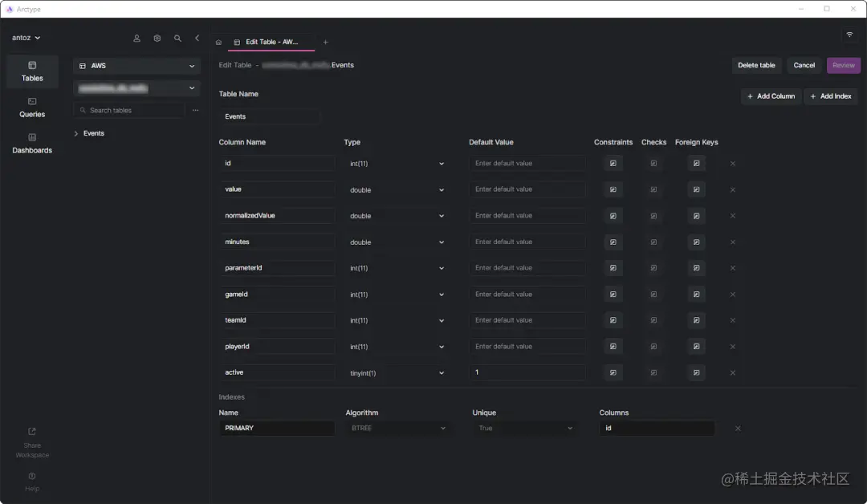Open constraints for the value column
Viewport: 867px width, 504px height.
pyautogui.click(x=613, y=189)
